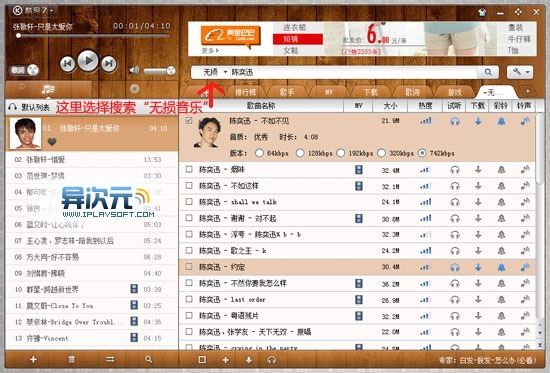Favorite the playing song with the heart
The height and width of the screenshot is (373, 550).
click(52, 141)
